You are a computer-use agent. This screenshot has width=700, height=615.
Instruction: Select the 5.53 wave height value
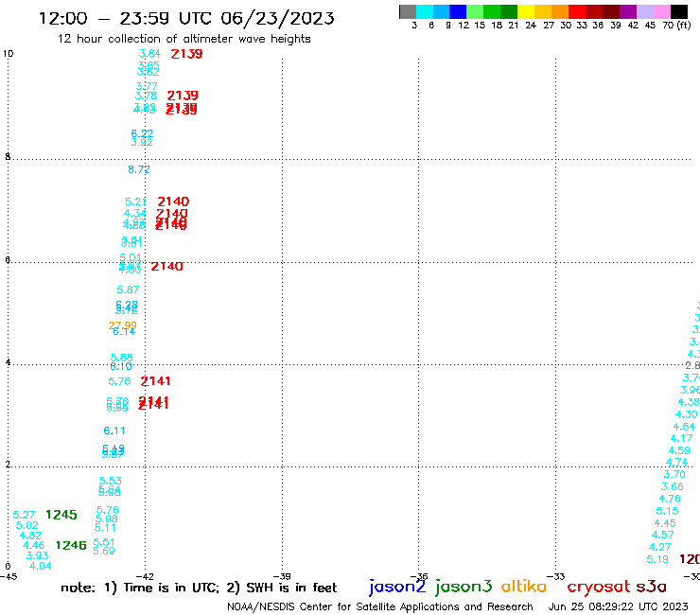[x=111, y=481]
